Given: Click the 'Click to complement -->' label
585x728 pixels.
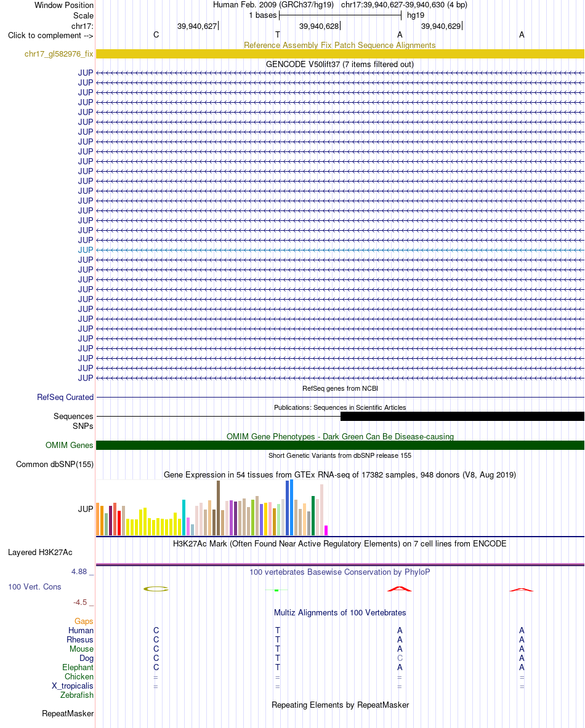Looking at the screenshot, I should [50, 35].
